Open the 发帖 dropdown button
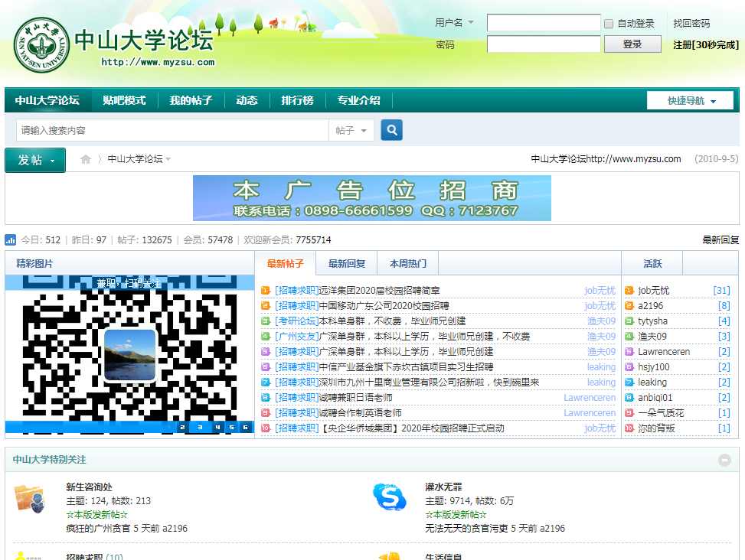 (x=35, y=160)
